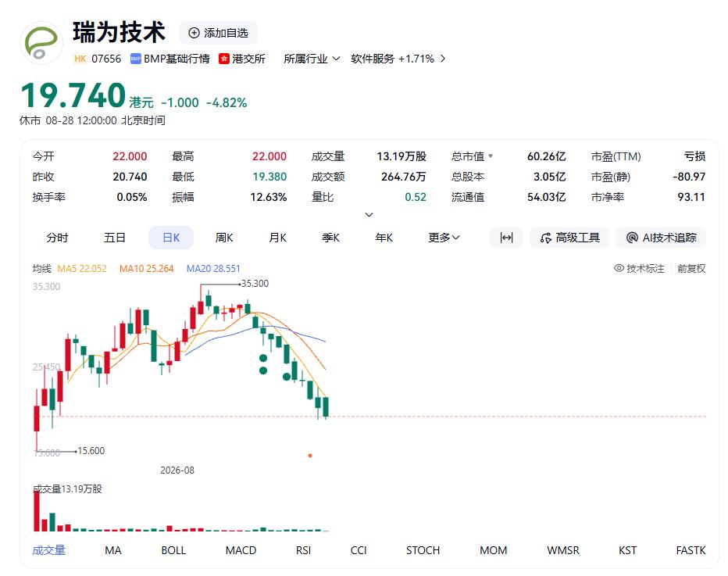The height and width of the screenshot is (576, 728).
Task: Select the KST indicator tab
Action: click(628, 550)
